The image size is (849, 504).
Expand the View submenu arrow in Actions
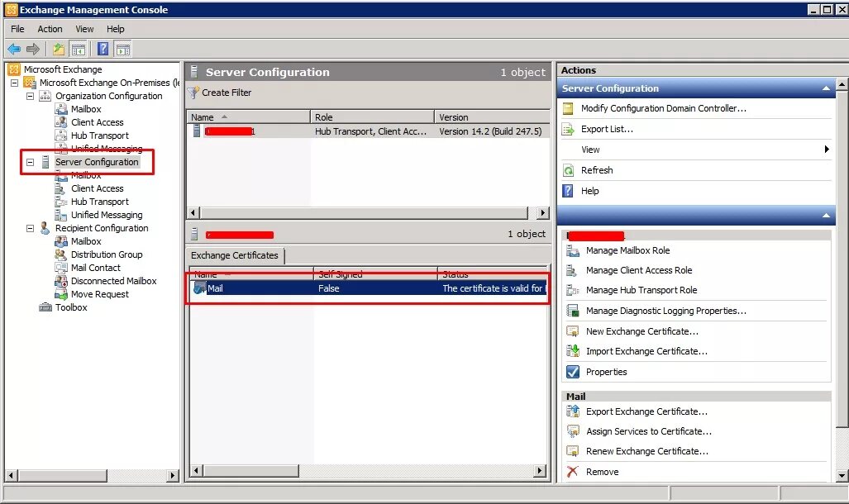[x=826, y=150]
